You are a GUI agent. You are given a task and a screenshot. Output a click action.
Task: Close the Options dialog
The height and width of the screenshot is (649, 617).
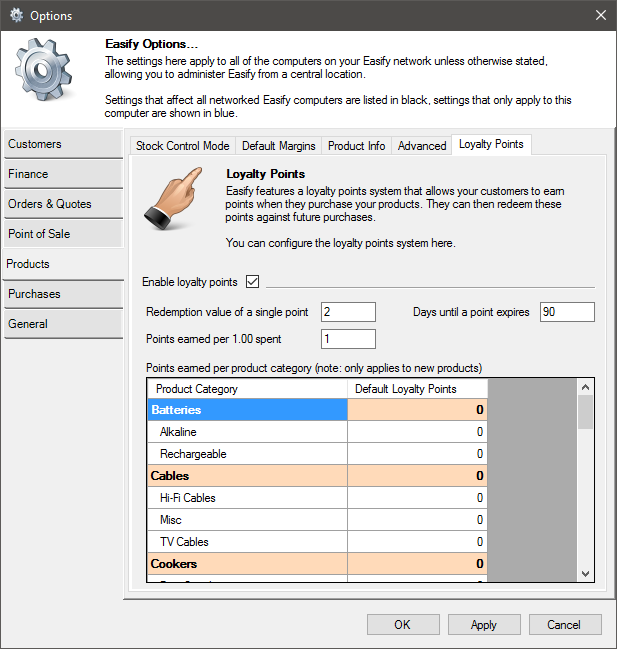point(601,15)
